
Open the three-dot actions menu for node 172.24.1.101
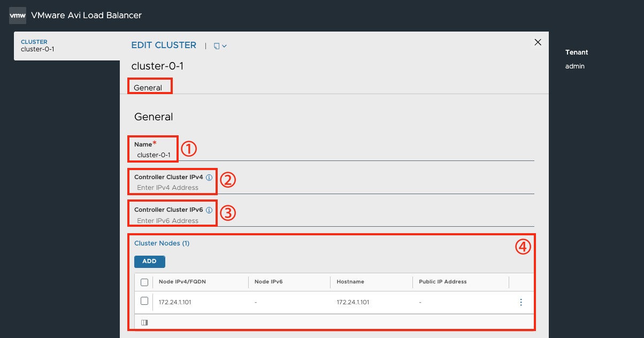[x=521, y=302]
